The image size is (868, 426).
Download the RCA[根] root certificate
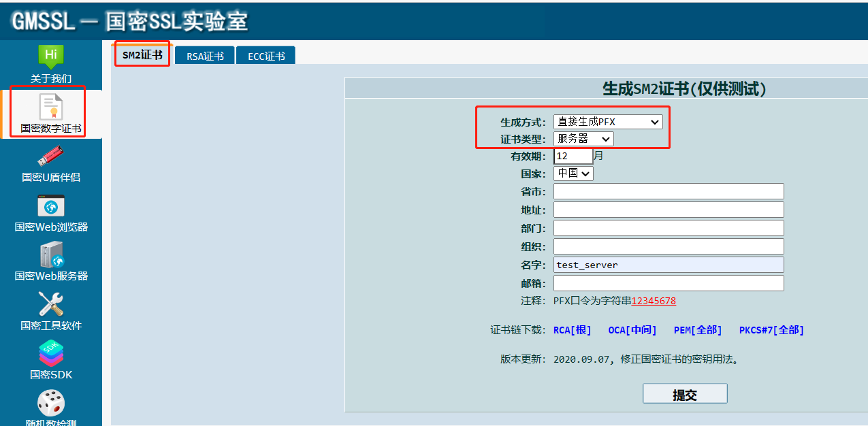(x=571, y=329)
